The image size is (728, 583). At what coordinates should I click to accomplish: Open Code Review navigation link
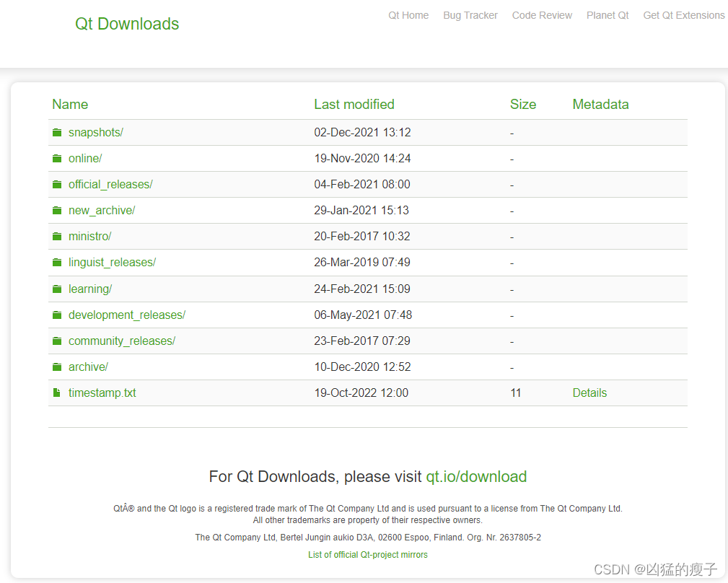(542, 15)
